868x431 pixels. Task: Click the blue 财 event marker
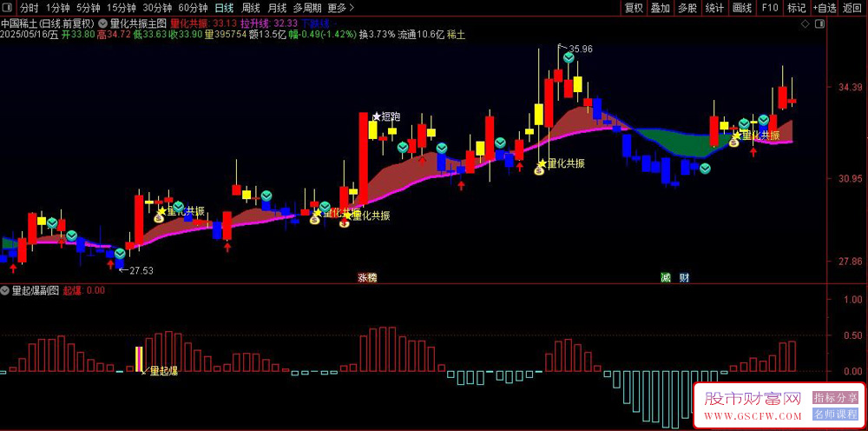coord(684,277)
